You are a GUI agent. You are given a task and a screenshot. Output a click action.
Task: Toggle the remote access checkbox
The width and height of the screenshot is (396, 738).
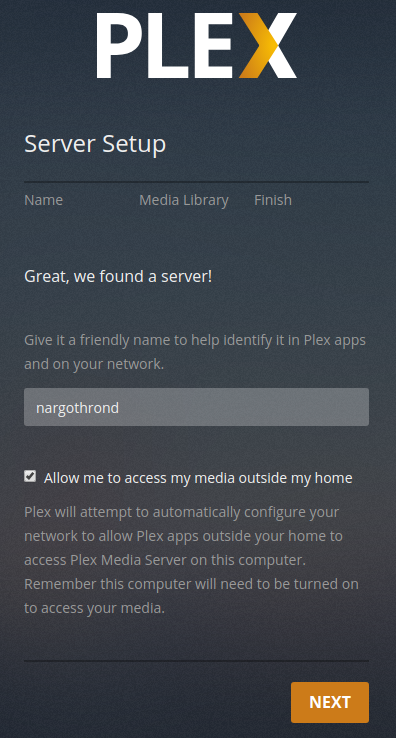[x=30, y=476]
